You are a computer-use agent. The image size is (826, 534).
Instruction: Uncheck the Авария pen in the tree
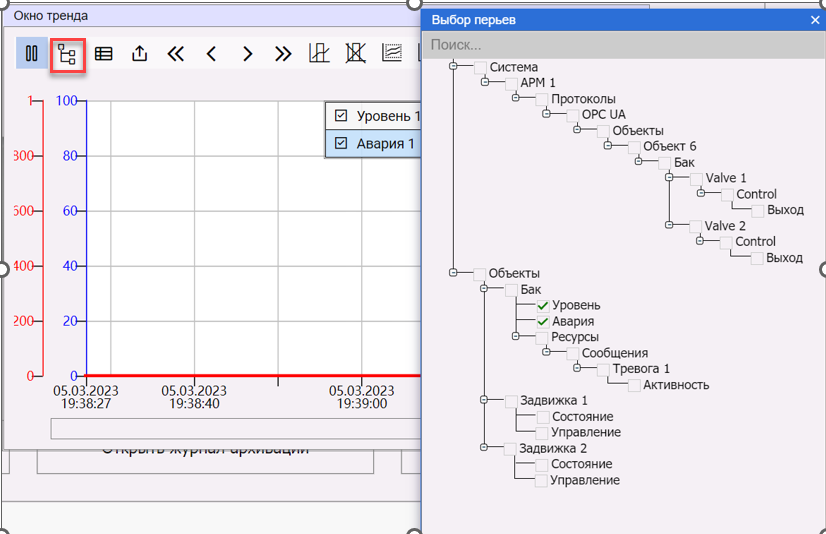point(543,321)
